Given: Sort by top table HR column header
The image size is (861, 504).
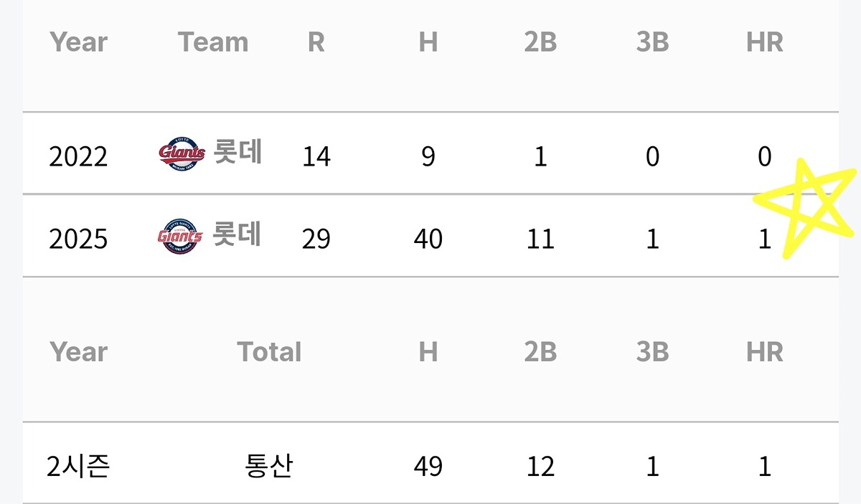Looking at the screenshot, I should click(x=765, y=42).
